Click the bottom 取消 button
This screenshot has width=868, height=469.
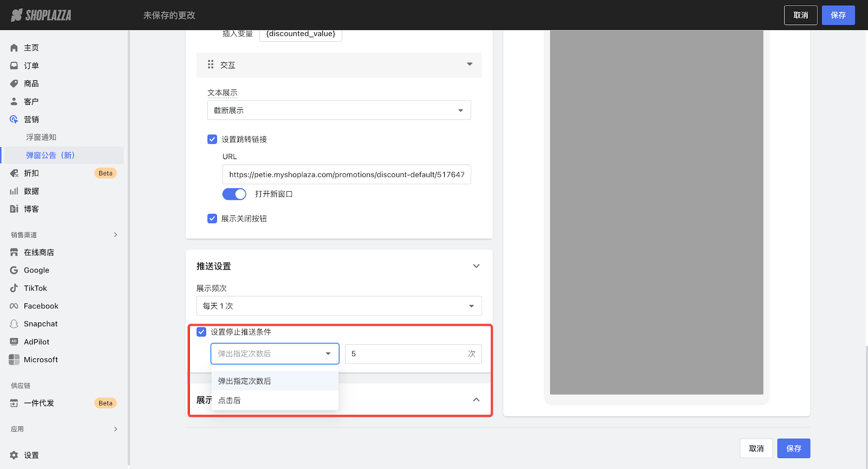[756, 448]
